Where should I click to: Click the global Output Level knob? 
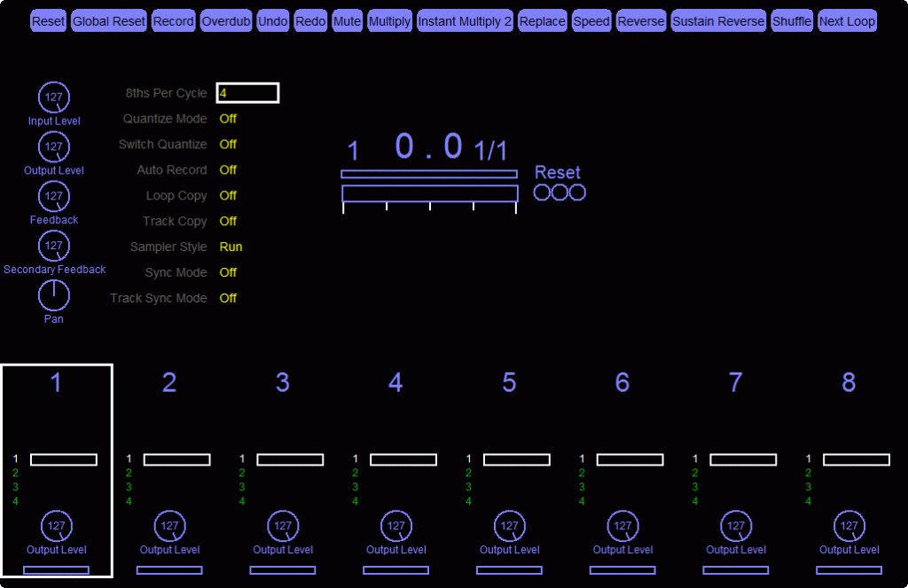(x=54, y=147)
